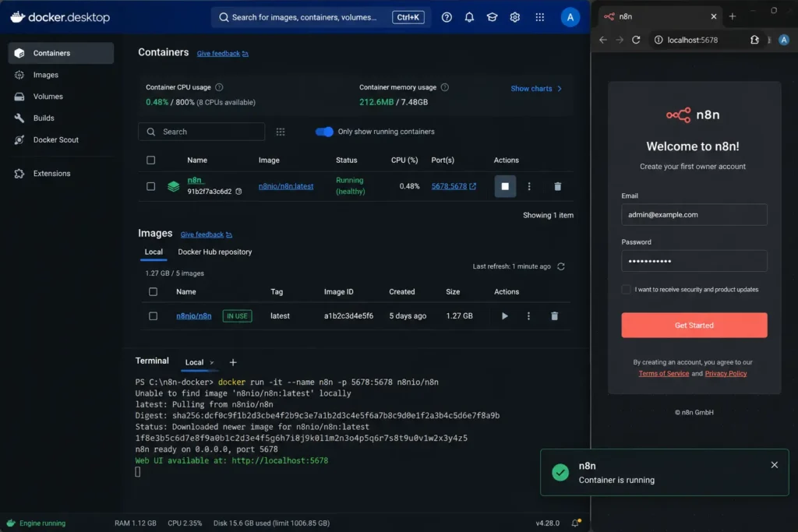798x532 pixels.
Task: Close the Local terminal tab
Action: tap(212, 363)
